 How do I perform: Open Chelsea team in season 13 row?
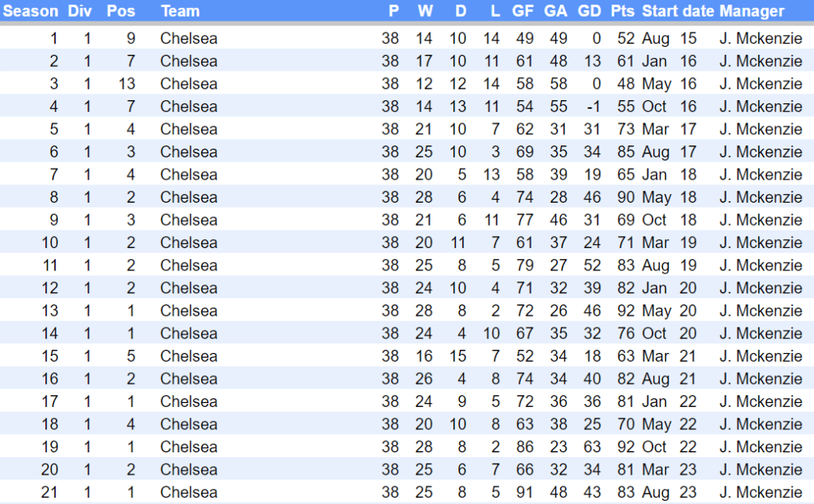pos(189,311)
